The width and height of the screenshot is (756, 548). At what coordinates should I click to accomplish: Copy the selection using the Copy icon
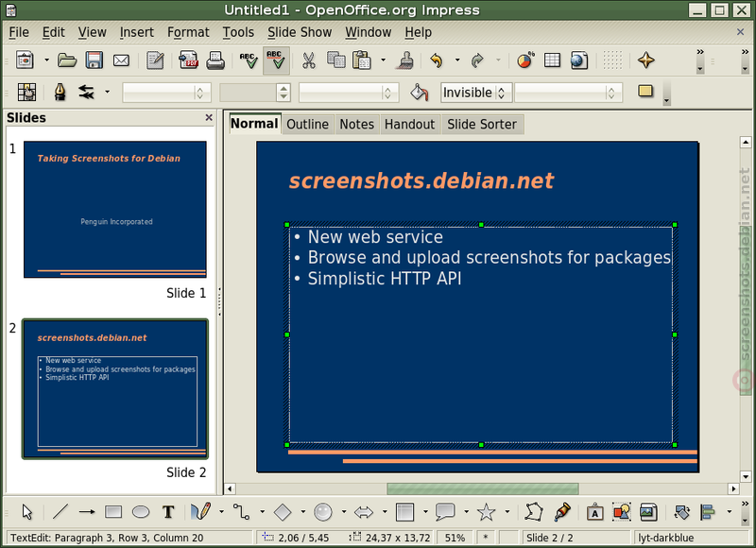(336, 60)
